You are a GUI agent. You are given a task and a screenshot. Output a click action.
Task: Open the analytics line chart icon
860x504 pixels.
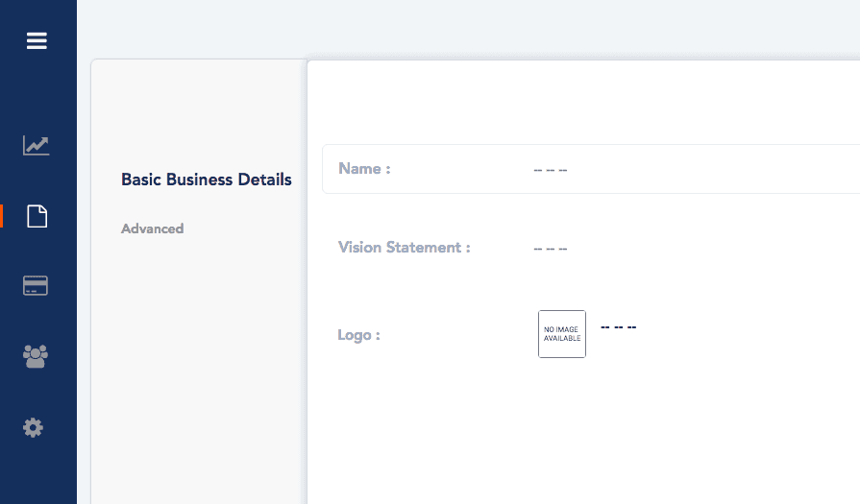coord(37,146)
